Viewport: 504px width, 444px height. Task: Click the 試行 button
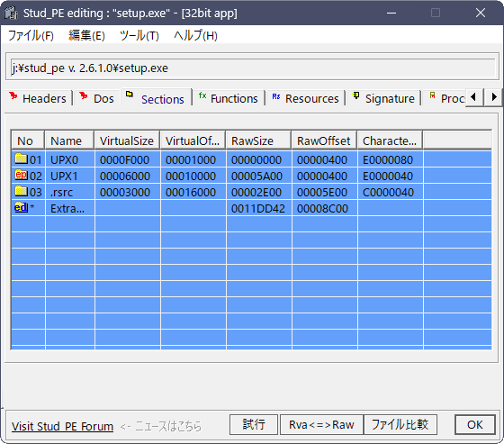coord(254,425)
